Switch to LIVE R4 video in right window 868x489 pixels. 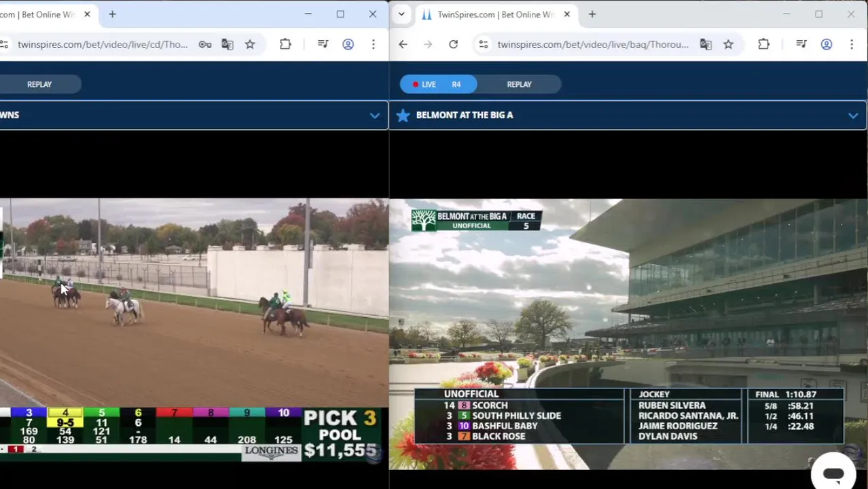438,84
